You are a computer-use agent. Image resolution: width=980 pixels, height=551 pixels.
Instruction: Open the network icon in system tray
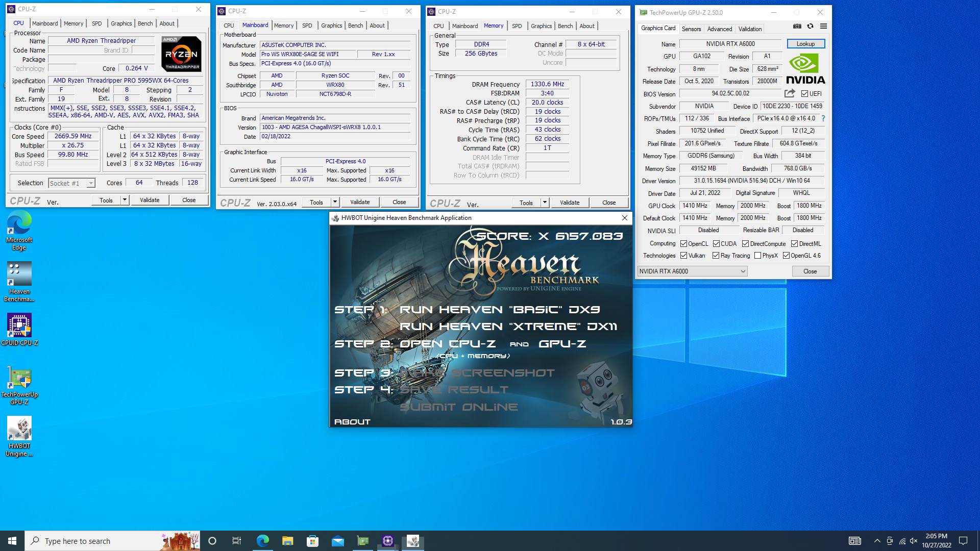[x=902, y=541]
